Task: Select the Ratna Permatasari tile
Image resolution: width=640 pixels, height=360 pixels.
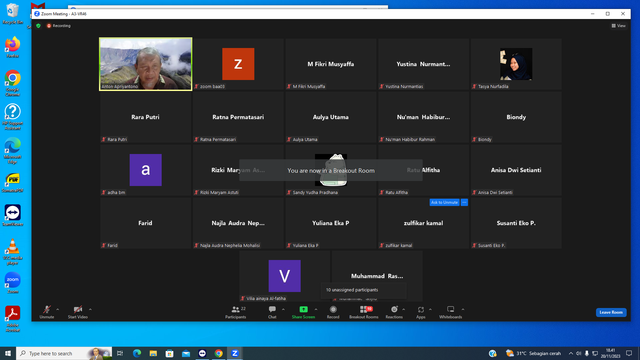Action: point(238,117)
